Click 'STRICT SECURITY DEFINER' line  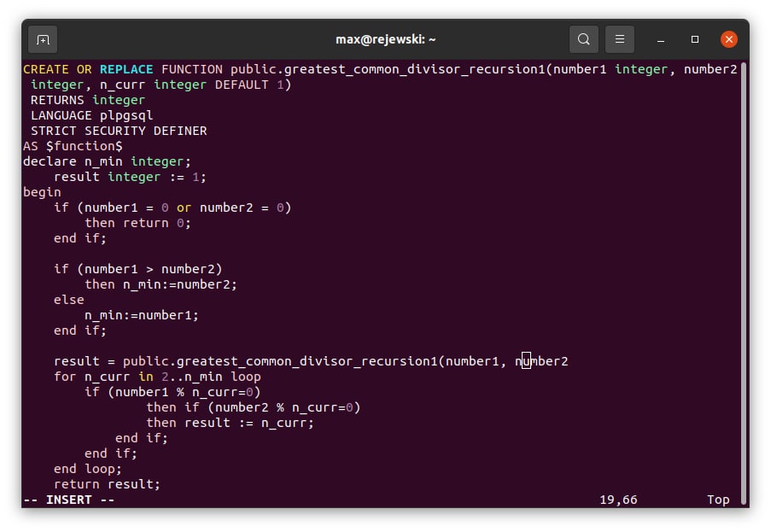(119, 131)
